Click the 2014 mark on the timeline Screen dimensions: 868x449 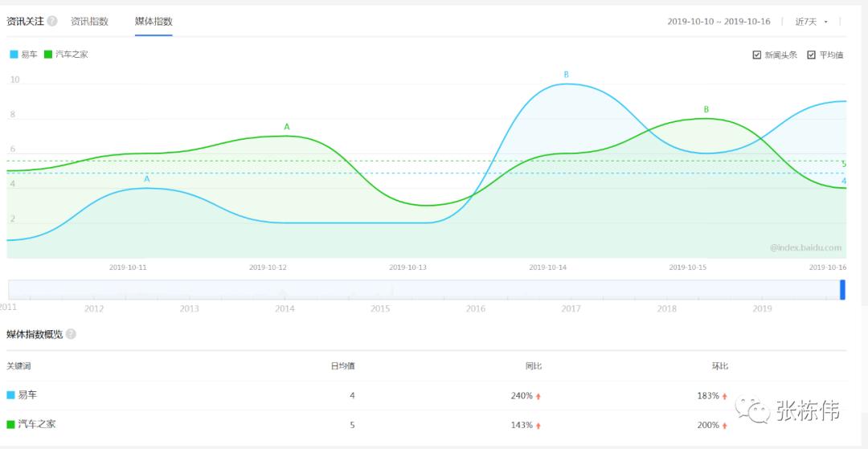(x=285, y=308)
